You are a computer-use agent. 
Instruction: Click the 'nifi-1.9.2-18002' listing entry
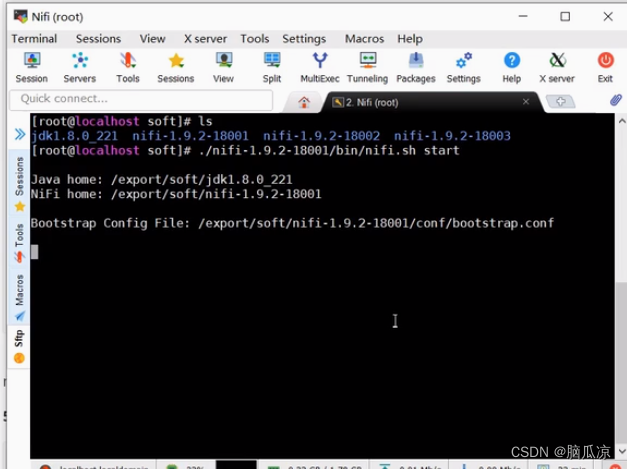pyautogui.click(x=321, y=136)
